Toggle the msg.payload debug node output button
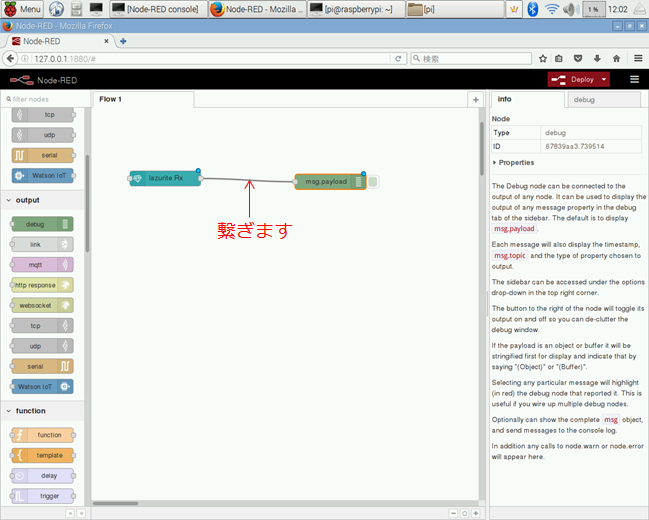 373,181
